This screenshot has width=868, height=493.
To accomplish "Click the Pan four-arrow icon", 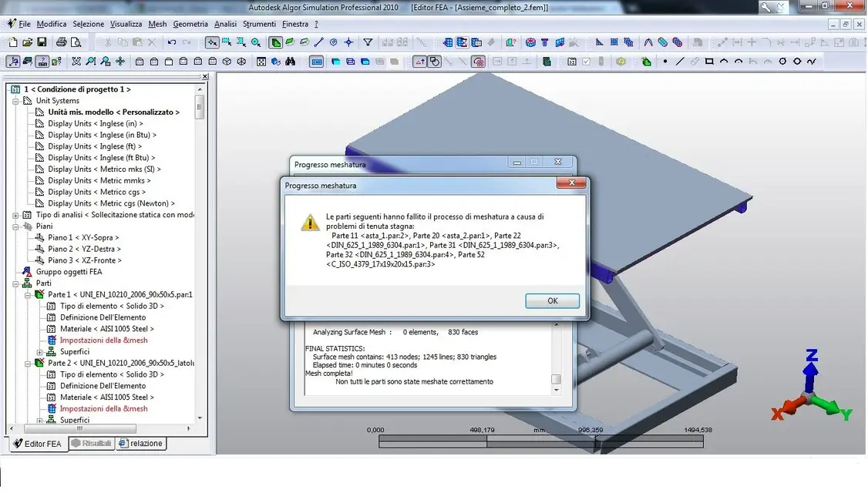I will tap(120, 62).
